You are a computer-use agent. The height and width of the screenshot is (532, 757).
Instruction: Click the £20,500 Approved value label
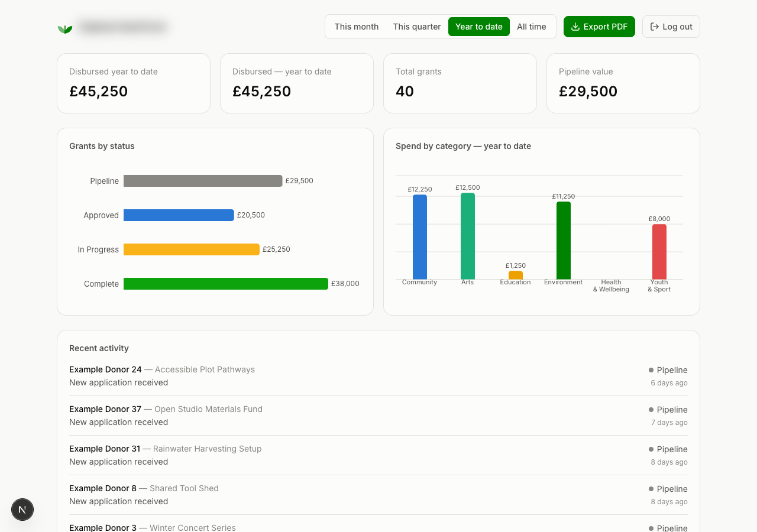click(x=251, y=215)
